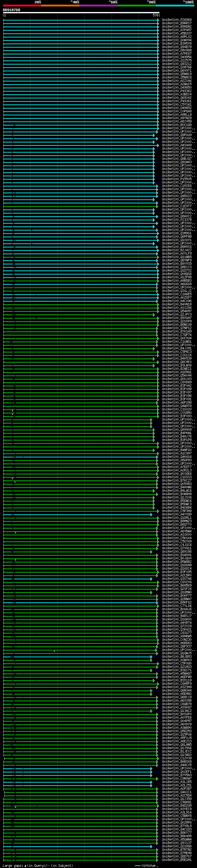Select subject label UniRef100_P49362
The width and height of the screenshot is (197, 868).
177,91
